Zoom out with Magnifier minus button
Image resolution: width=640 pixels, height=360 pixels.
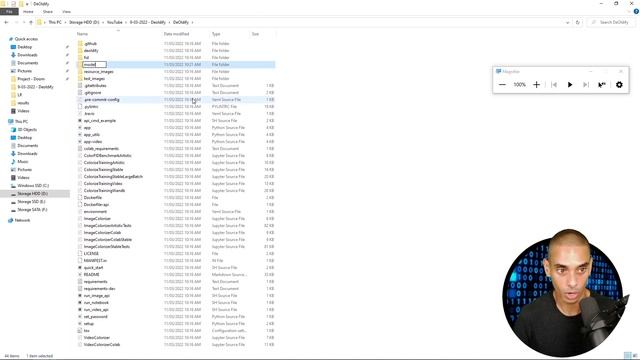coord(502,84)
